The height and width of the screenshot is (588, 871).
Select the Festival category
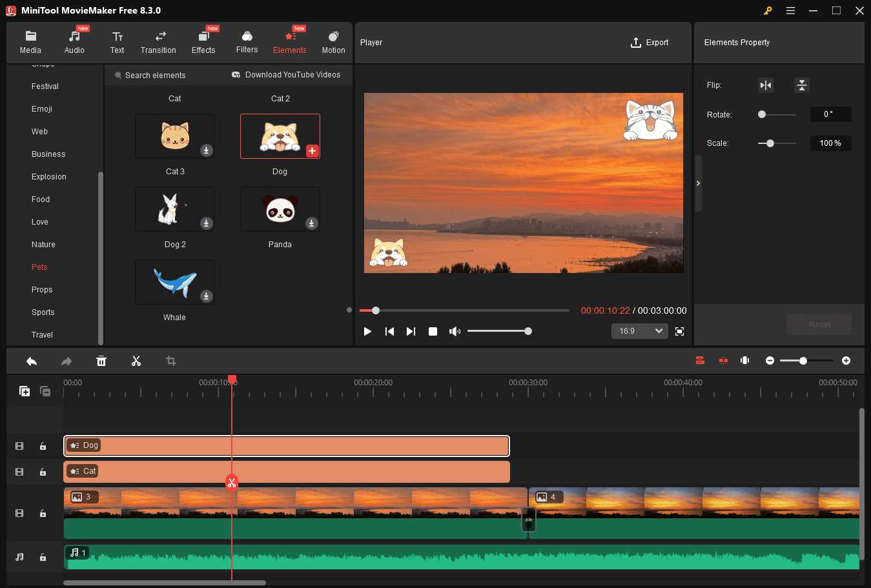pos(45,86)
